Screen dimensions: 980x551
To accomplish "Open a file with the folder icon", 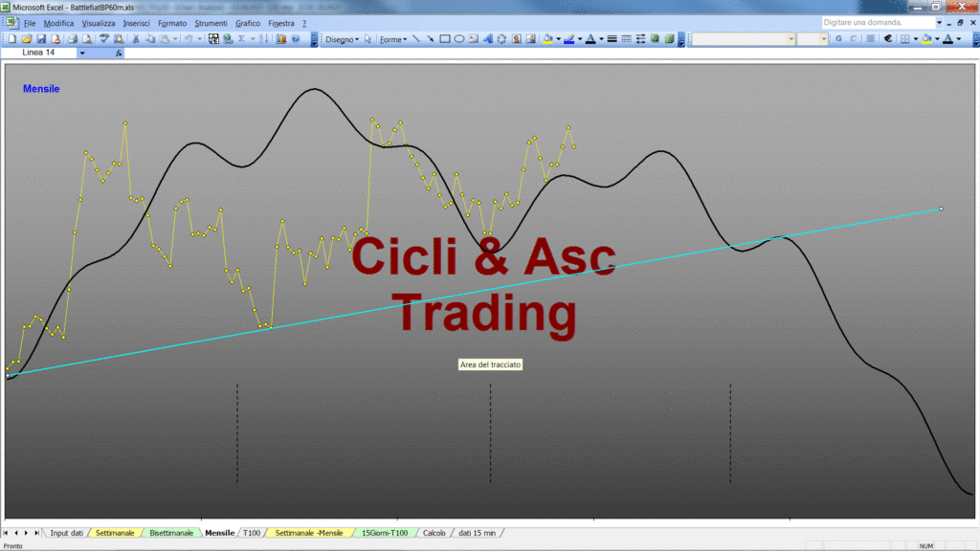I will (27, 38).
